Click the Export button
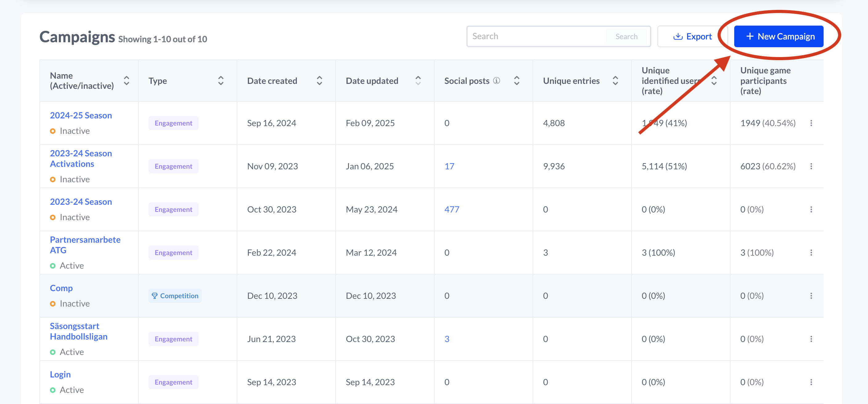This screenshot has width=868, height=404. (x=692, y=36)
